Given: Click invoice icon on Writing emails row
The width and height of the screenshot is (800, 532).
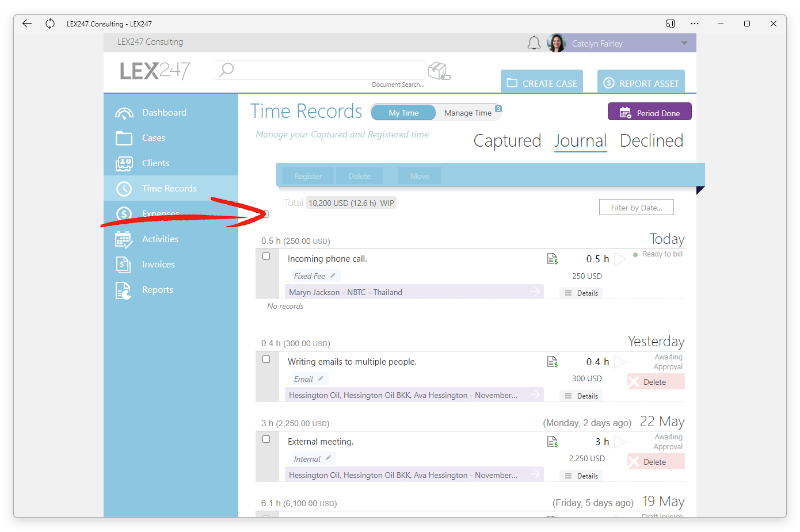Looking at the screenshot, I should 553,362.
